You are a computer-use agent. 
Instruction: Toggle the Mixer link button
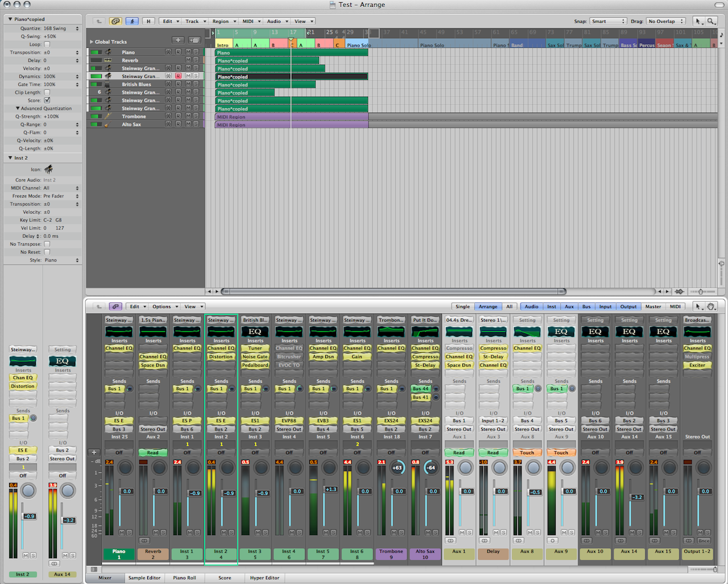point(115,307)
